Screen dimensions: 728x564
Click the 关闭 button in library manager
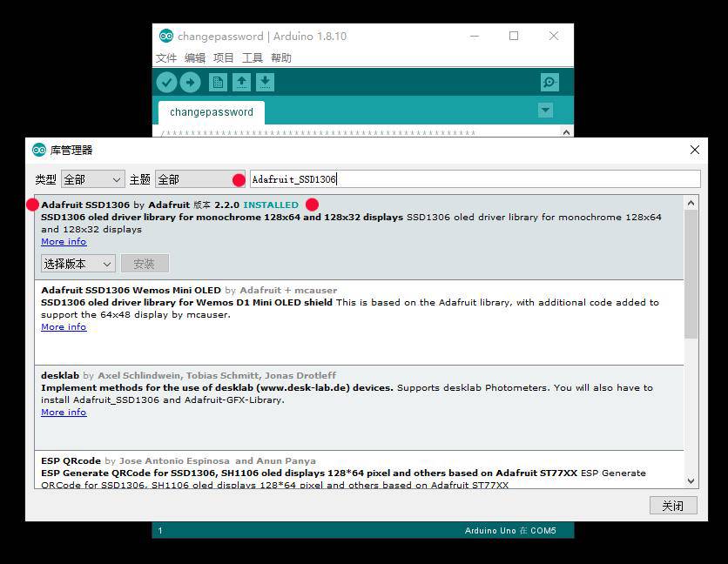(x=673, y=506)
